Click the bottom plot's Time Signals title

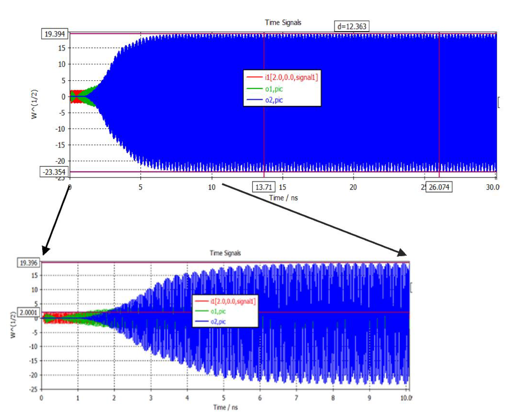point(225,253)
